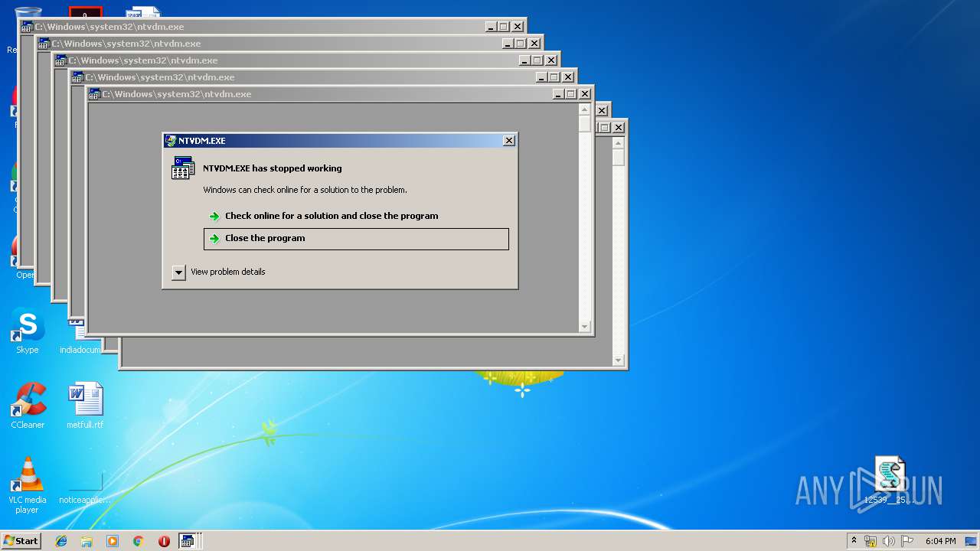Click scroll-down arrow of rearmost ntvdm.exe window

[x=619, y=360]
